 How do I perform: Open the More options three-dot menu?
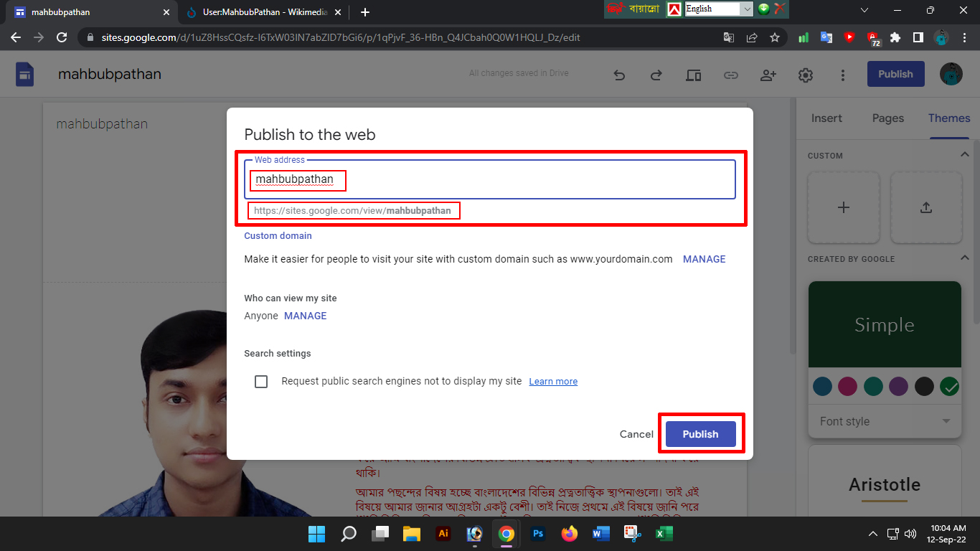pyautogui.click(x=843, y=75)
